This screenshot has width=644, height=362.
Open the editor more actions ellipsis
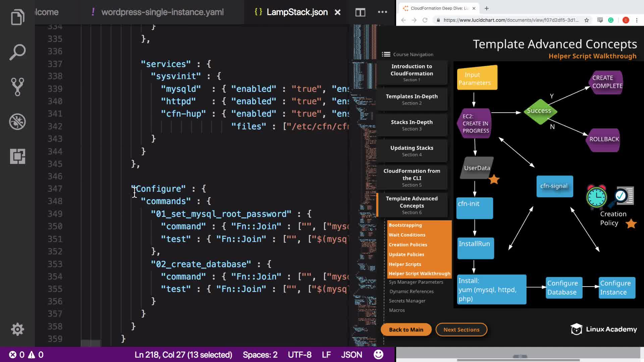(382, 12)
